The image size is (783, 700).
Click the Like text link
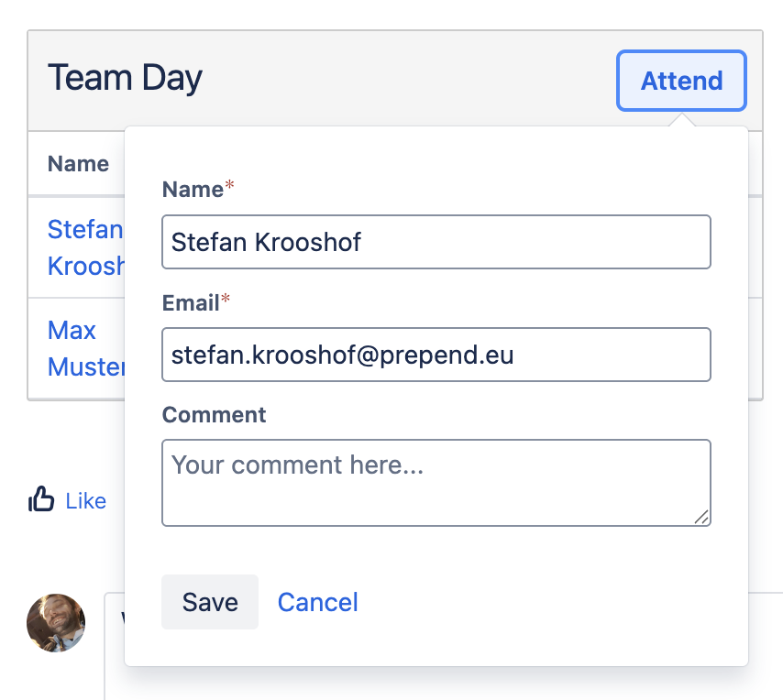coord(86,501)
